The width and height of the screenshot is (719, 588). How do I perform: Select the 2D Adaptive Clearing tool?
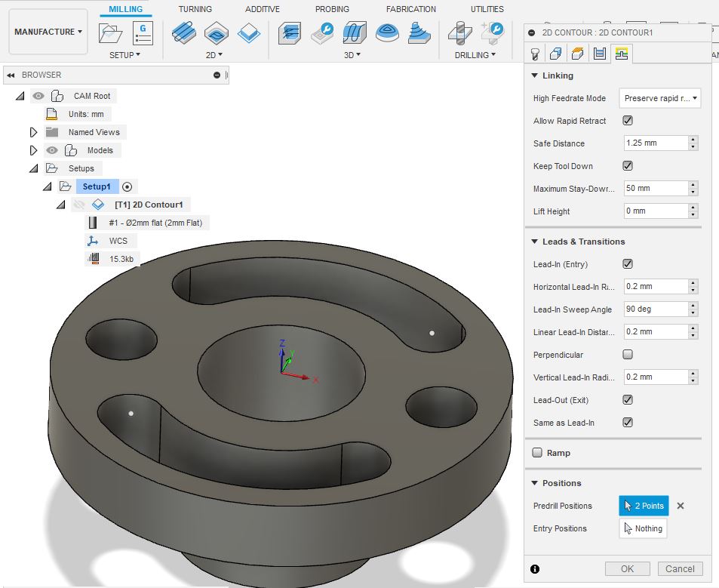coord(183,33)
